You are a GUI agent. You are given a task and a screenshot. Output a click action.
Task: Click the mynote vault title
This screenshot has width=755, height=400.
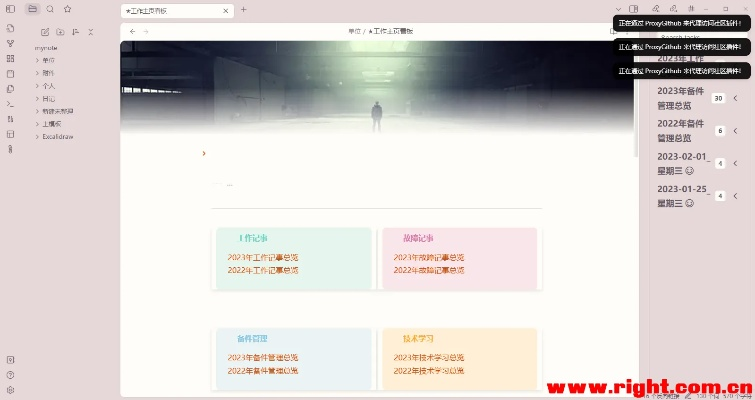tap(46, 48)
